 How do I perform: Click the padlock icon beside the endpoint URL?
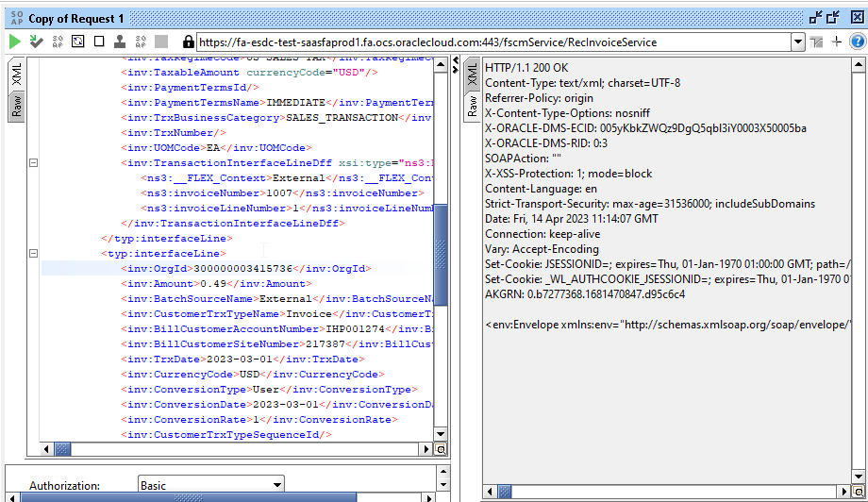coord(189,42)
